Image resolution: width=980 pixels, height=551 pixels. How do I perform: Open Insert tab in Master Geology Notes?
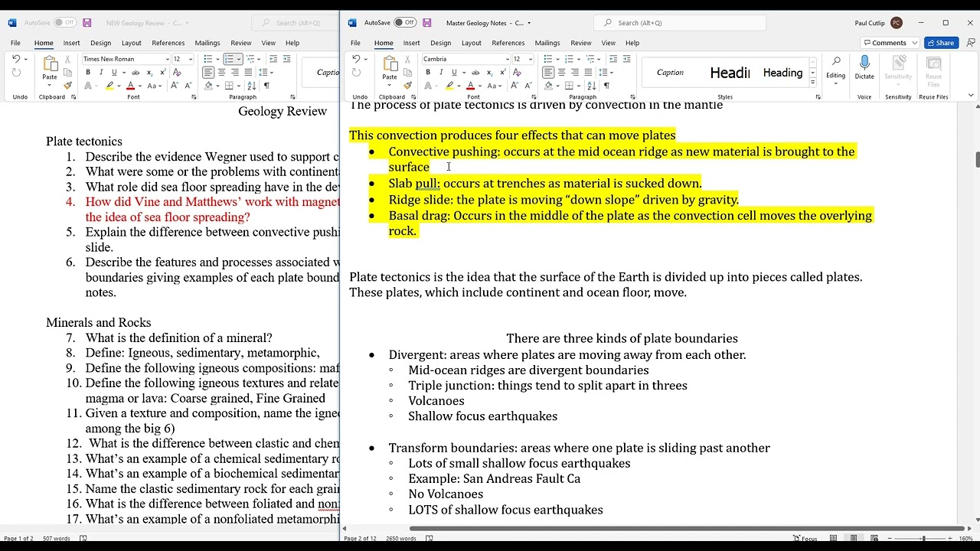pos(411,43)
